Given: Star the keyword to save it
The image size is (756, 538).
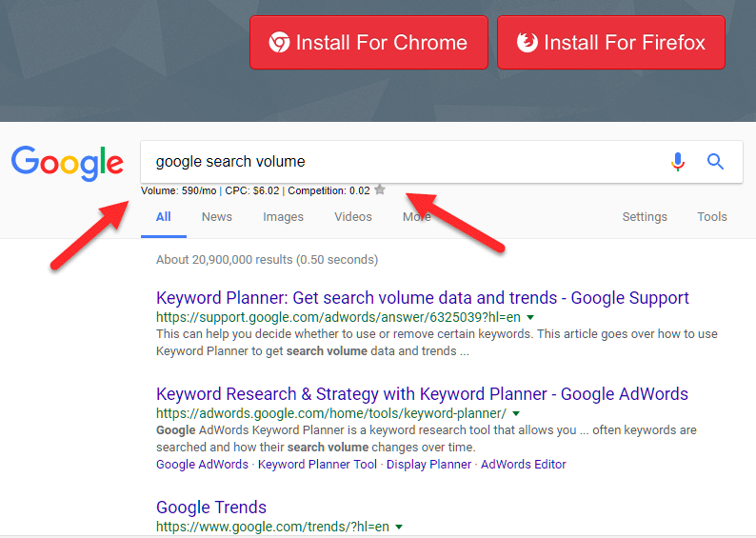Looking at the screenshot, I should point(380,189).
